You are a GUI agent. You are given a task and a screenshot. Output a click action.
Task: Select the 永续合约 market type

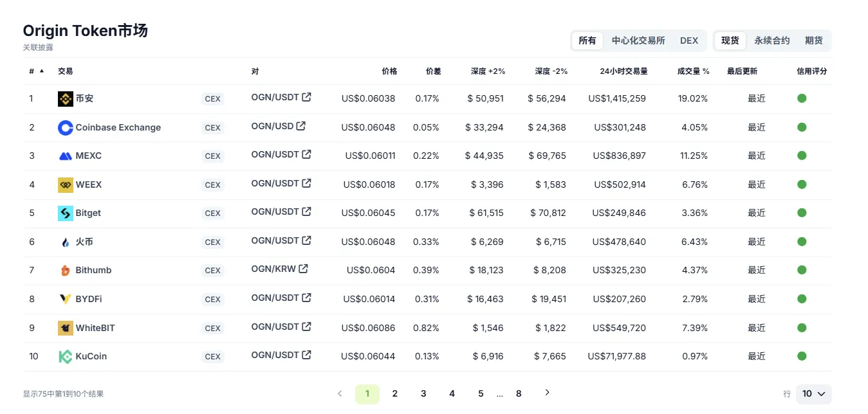coord(771,40)
